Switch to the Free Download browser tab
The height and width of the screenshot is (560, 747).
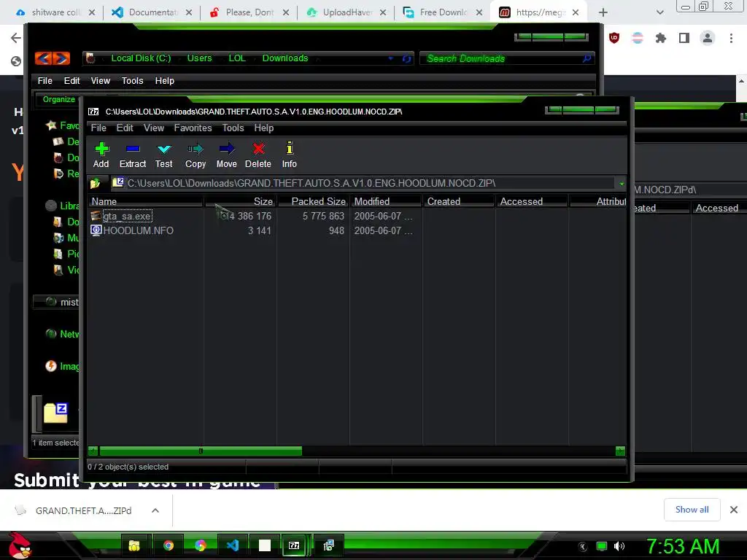[x=443, y=12]
